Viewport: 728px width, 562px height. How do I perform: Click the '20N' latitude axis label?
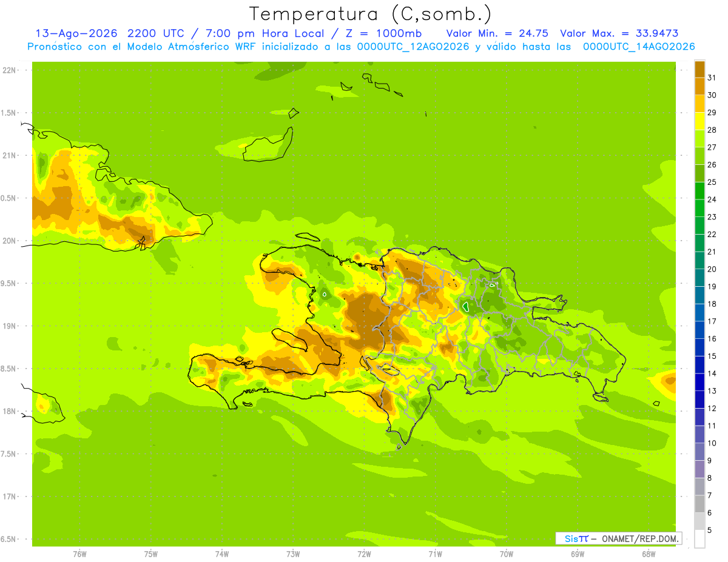pos(8,241)
